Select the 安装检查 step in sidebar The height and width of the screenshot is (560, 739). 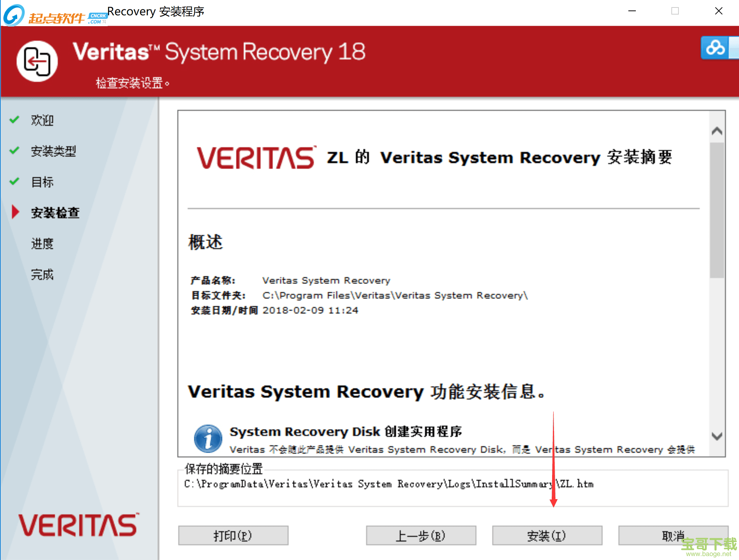point(55,213)
